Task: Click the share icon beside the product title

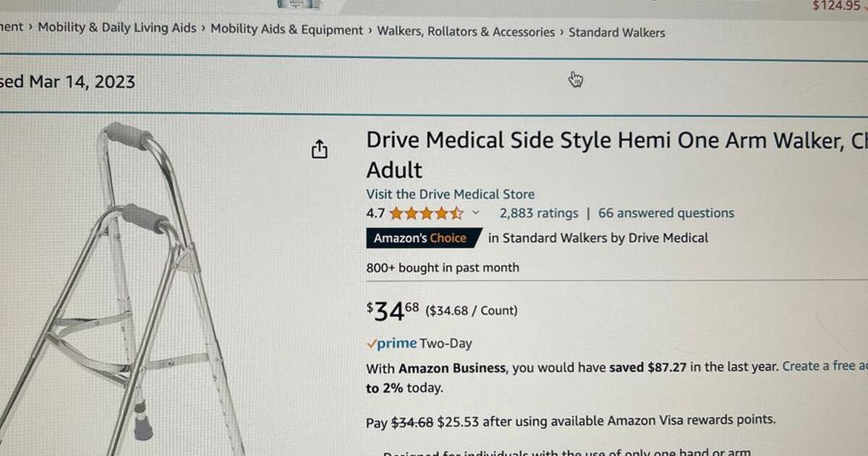Action: (319, 149)
